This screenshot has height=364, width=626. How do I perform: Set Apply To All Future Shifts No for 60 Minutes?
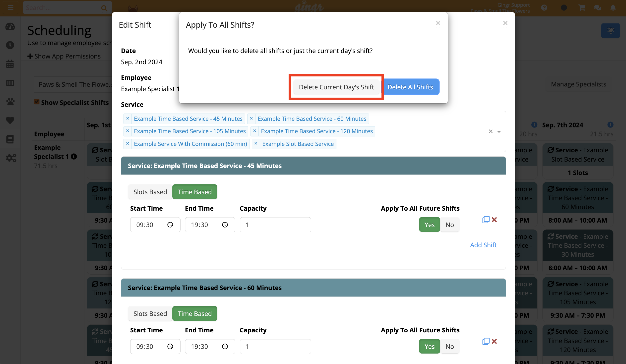450,346
